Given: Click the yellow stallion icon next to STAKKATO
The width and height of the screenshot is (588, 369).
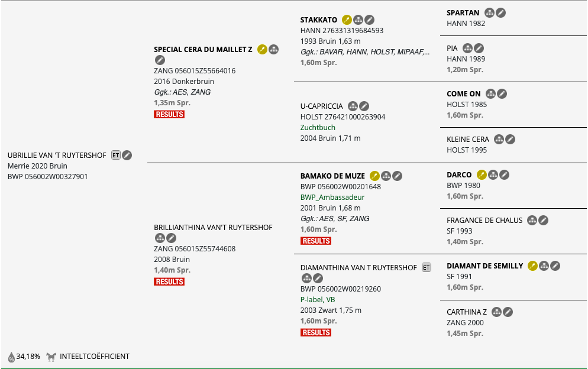Looking at the screenshot, I should (x=347, y=20).
